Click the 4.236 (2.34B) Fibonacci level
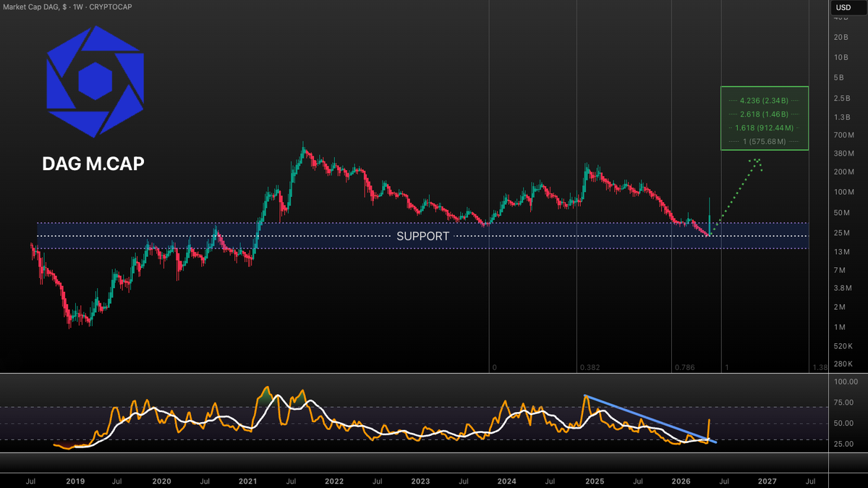This screenshot has height=488, width=868. point(765,101)
